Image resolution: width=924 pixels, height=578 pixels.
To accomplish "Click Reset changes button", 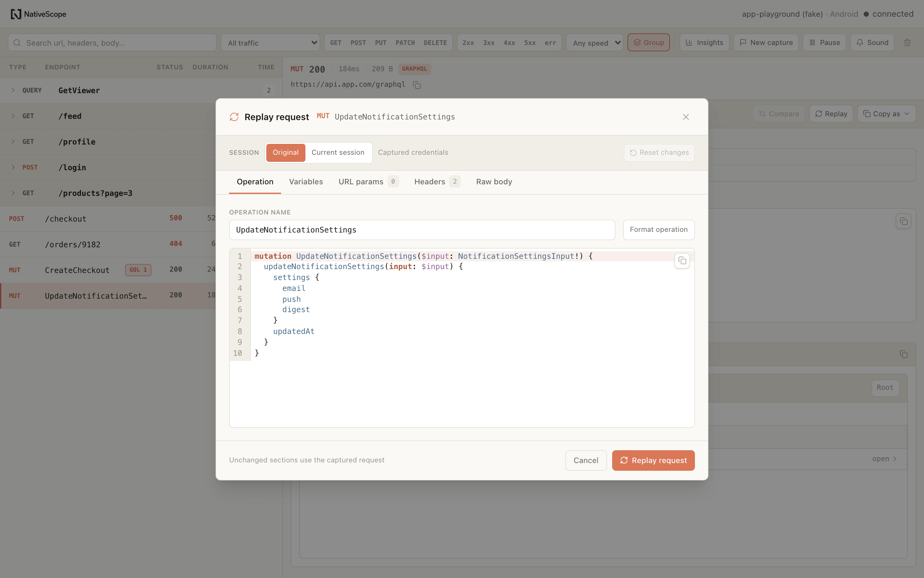I will [x=659, y=153].
